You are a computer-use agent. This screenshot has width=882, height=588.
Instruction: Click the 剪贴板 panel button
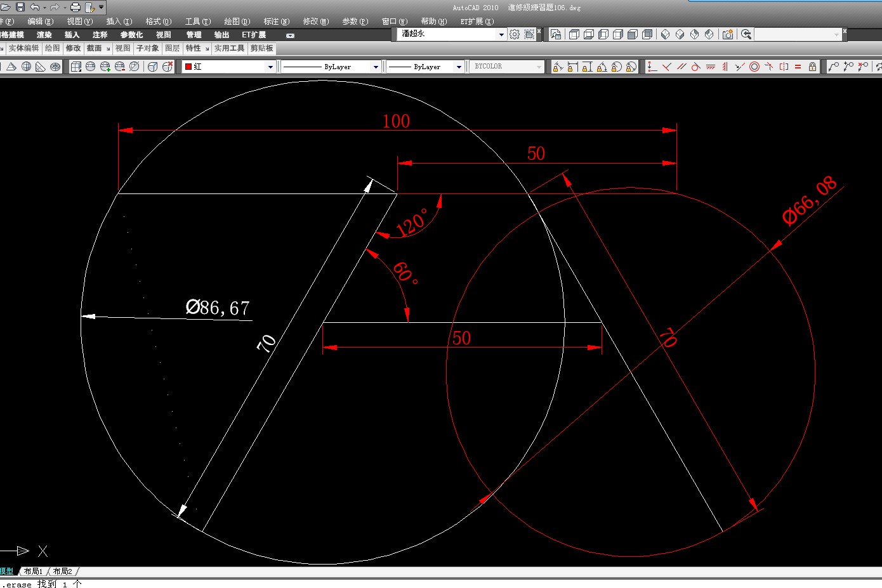[262, 48]
